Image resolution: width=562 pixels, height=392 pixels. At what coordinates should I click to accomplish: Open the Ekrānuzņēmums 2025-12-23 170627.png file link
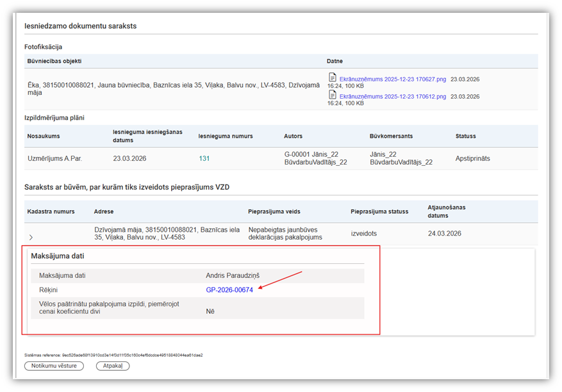pyautogui.click(x=392, y=79)
